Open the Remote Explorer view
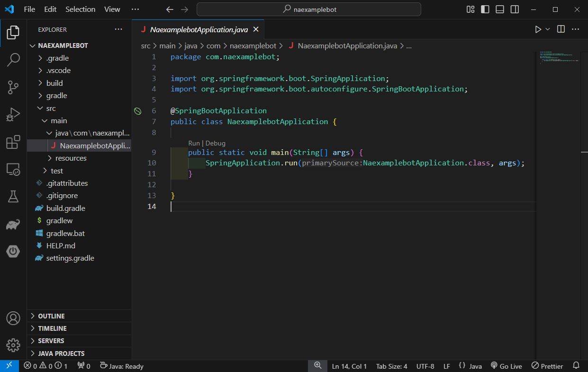The width and height of the screenshot is (588, 372). click(x=13, y=169)
